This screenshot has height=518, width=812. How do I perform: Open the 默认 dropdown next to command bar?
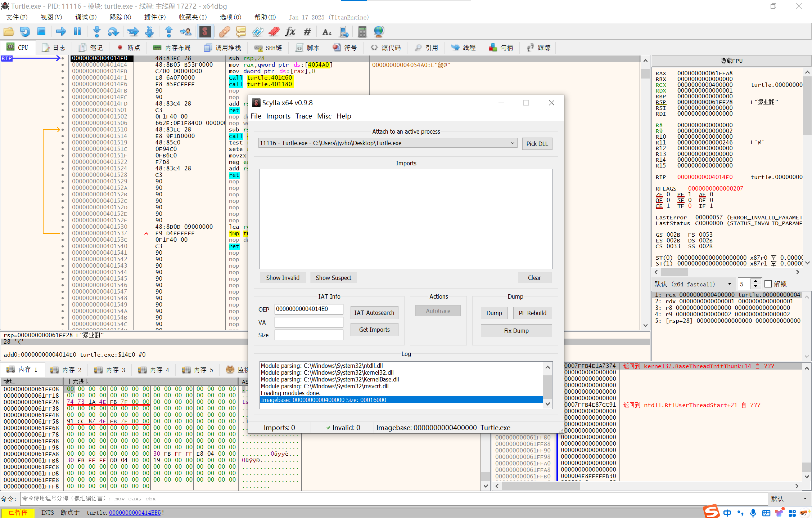[789, 499]
